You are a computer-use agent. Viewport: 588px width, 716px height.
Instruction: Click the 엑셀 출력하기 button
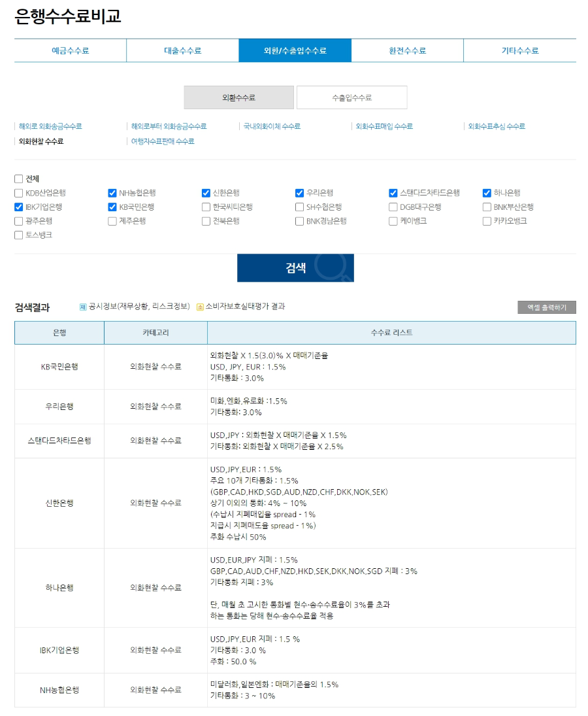click(546, 307)
